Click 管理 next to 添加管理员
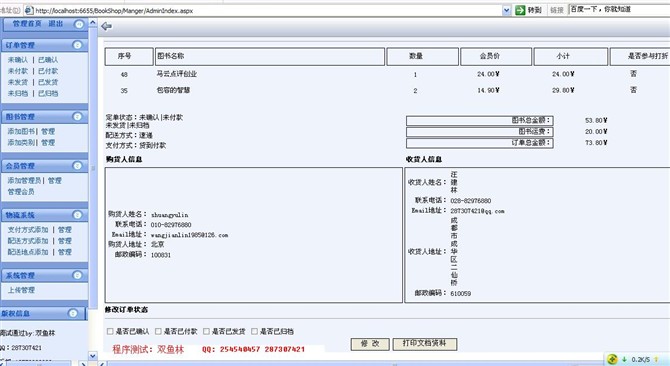The image size is (670, 366). point(55,181)
